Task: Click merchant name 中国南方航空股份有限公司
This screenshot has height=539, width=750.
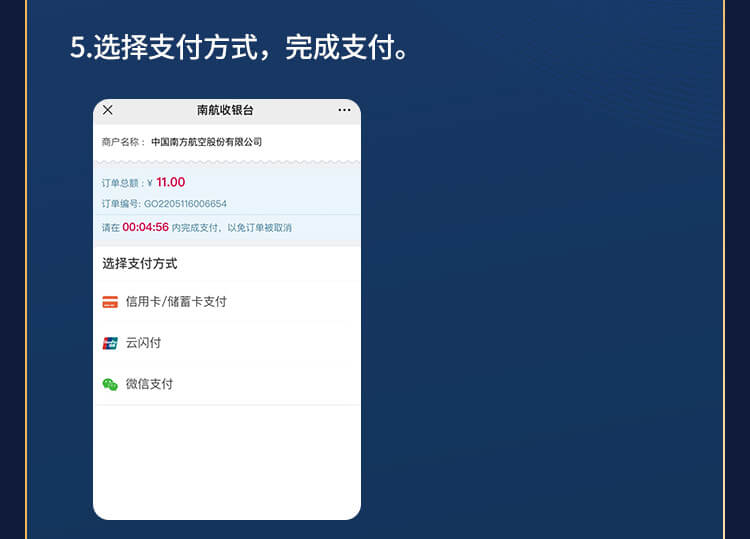Action: [x=207, y=142]
